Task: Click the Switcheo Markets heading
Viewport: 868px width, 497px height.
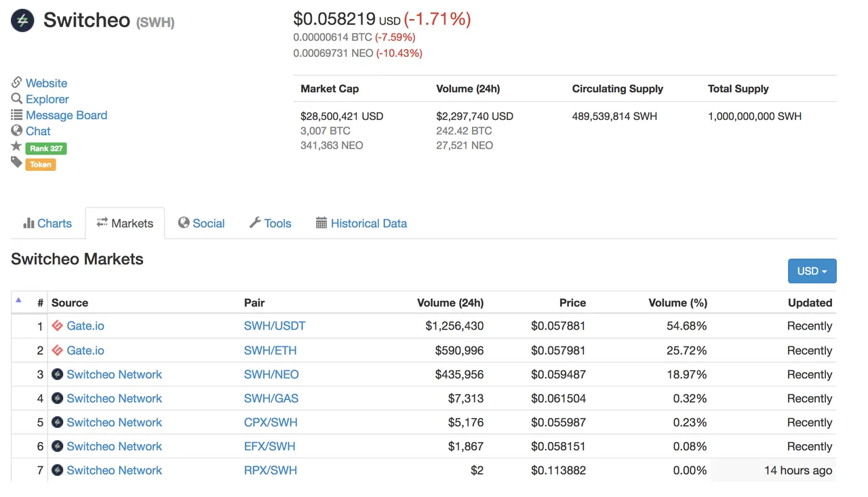Action: point(77,259)
